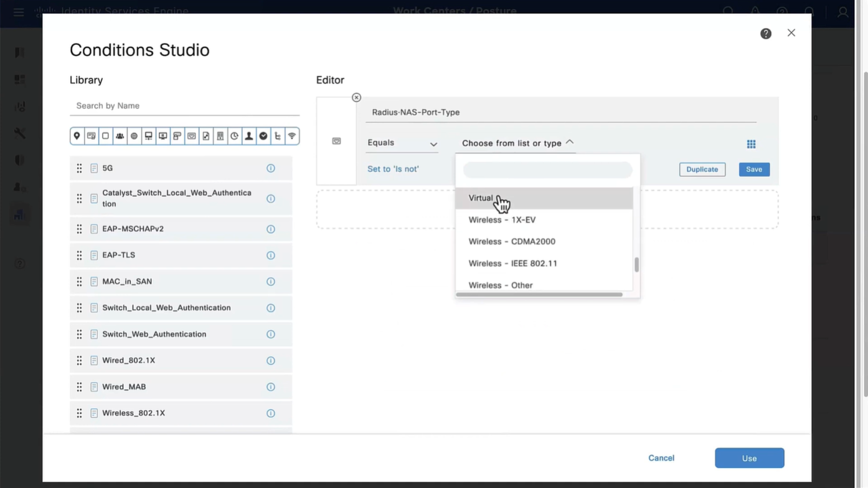
Task: Click the location pin filter icon
Action: coord(77,136)
